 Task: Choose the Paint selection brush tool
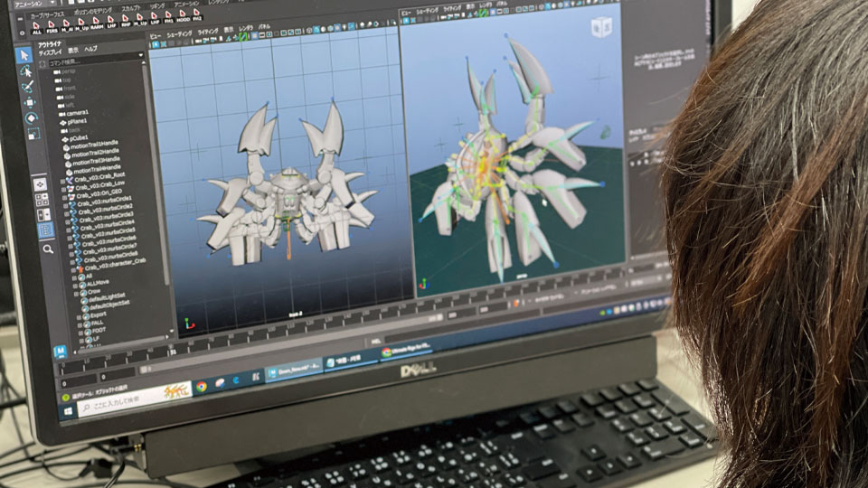click(28, 87)
